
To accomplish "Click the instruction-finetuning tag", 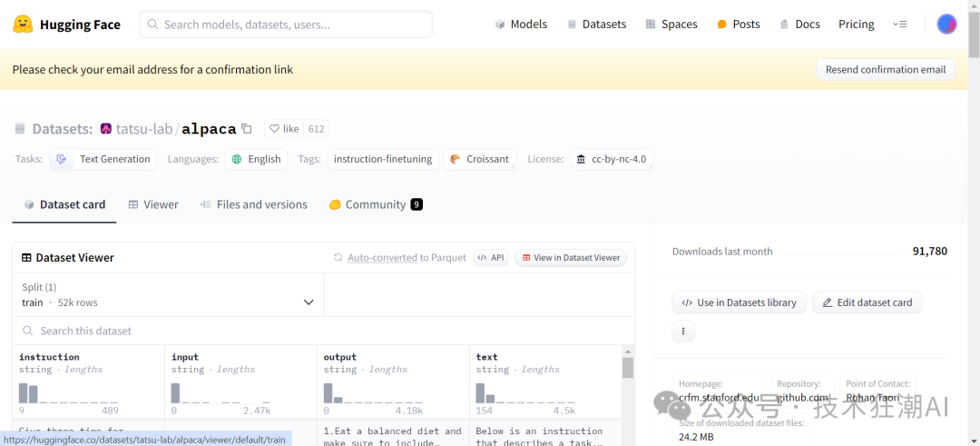I will click(383, 159).
